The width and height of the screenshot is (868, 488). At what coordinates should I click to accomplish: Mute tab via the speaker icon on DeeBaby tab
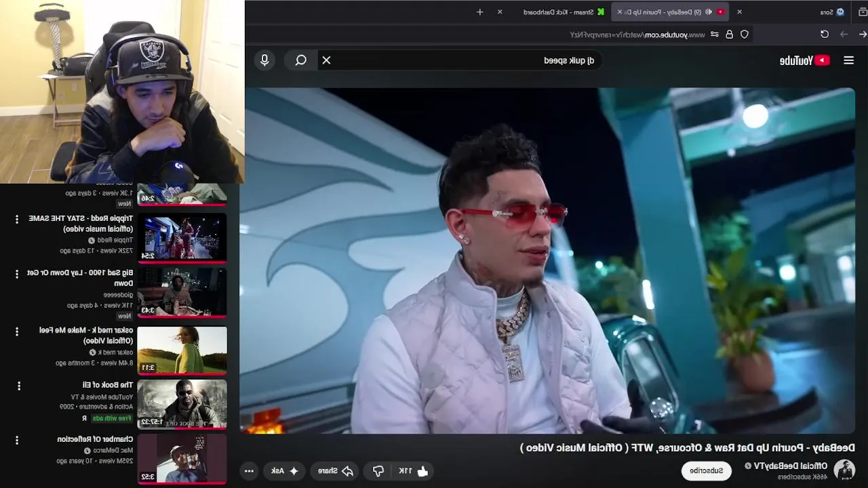(x=708, y=12)
